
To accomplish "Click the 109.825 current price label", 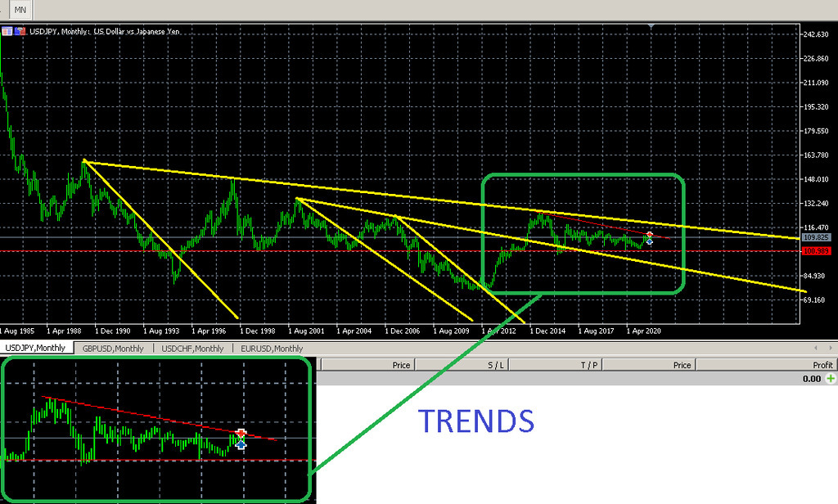I will (x=816, y=237).
